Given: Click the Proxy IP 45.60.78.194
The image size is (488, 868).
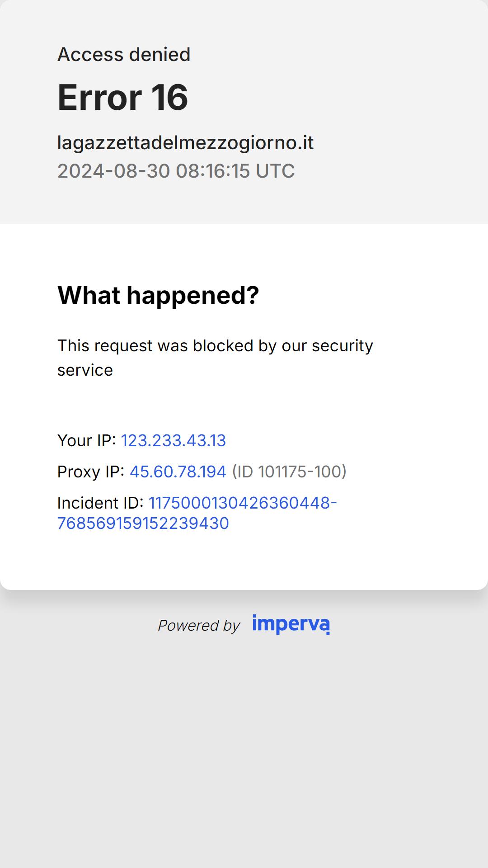Looking at the screenshot, I should 178,472.
